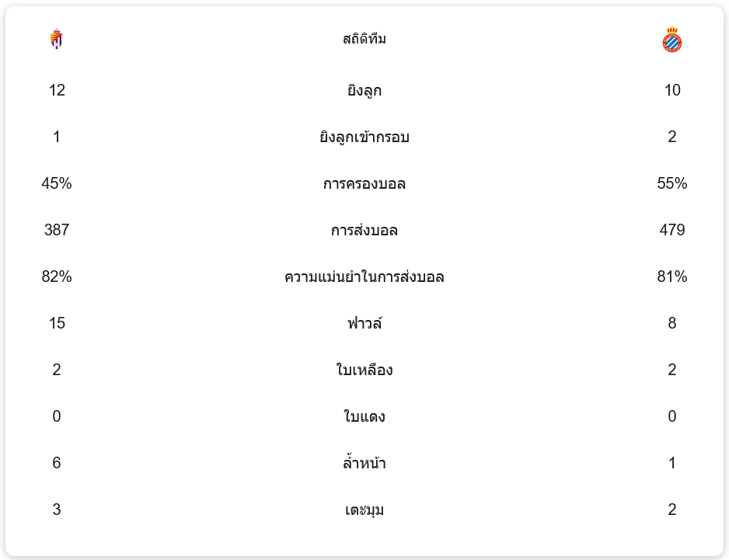This screenshot has width=729, height=560.
Task: Click the ล้ำหน้า offsides label
Action: [364, 463]
